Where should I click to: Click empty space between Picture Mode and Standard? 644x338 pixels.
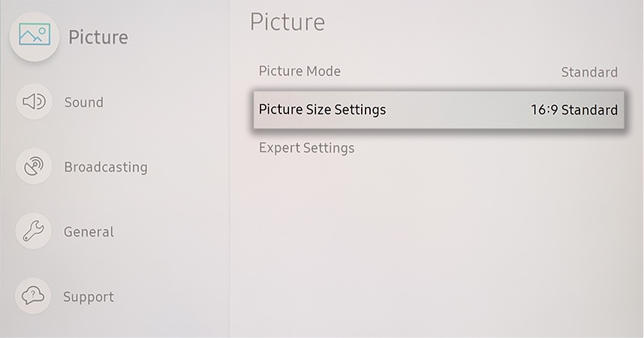point(451,71)
